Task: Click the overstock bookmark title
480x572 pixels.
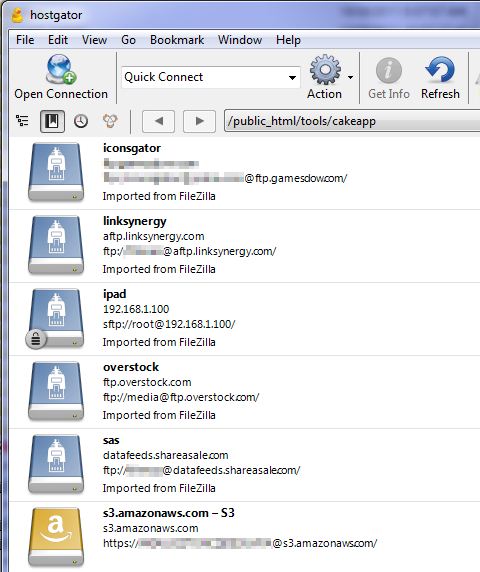Action: click(131, 367)
